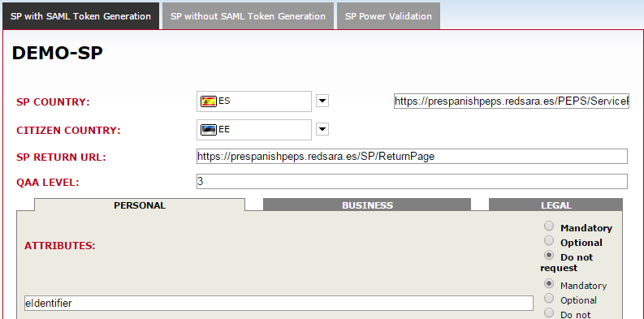Click the CITIZEN COUNTRY label

68,131
